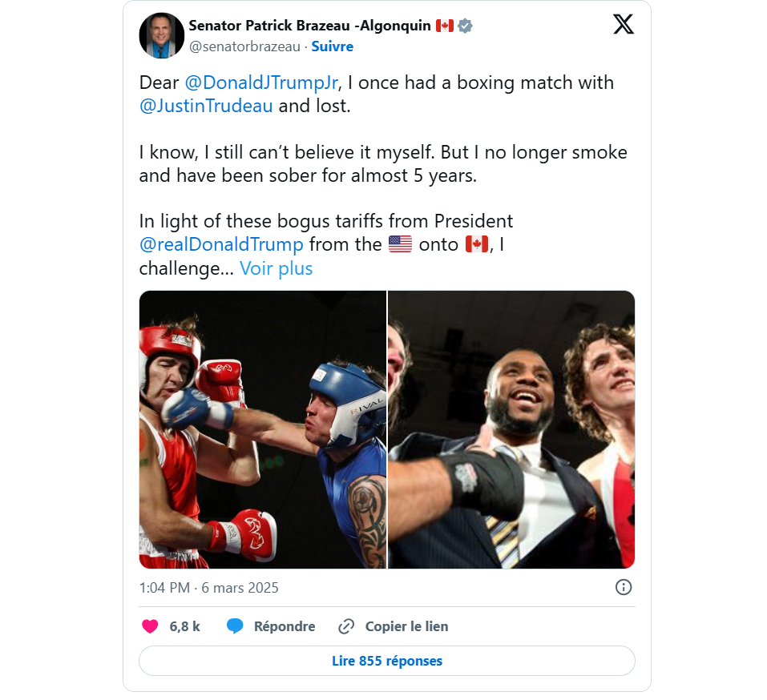767x700 pixels.
Task: Click the X logo in the corner
Action: tap(623, 24)
